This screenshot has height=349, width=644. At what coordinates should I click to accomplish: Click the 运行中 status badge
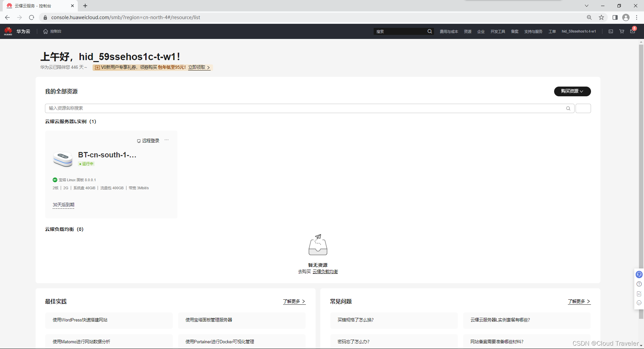click(x=86, y=164)
